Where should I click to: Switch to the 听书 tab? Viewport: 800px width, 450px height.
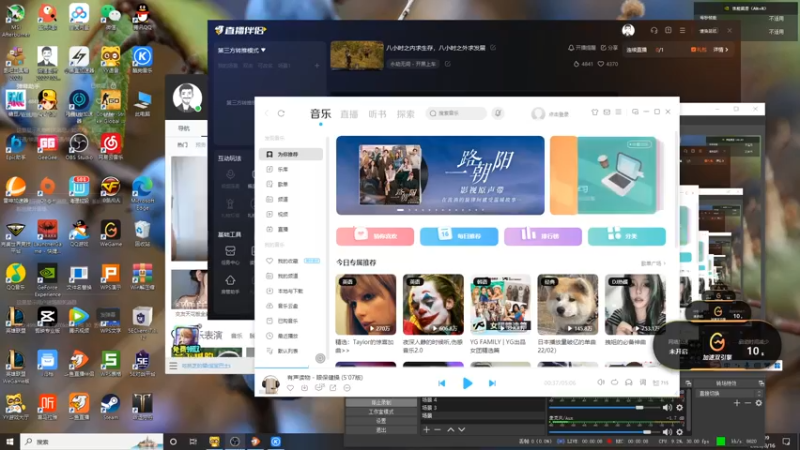[x=378, y=114]
